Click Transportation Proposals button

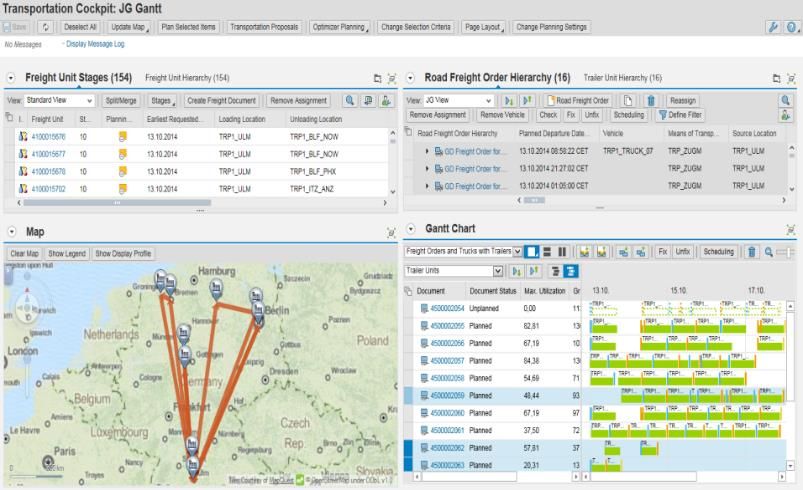tap(264, 27)
